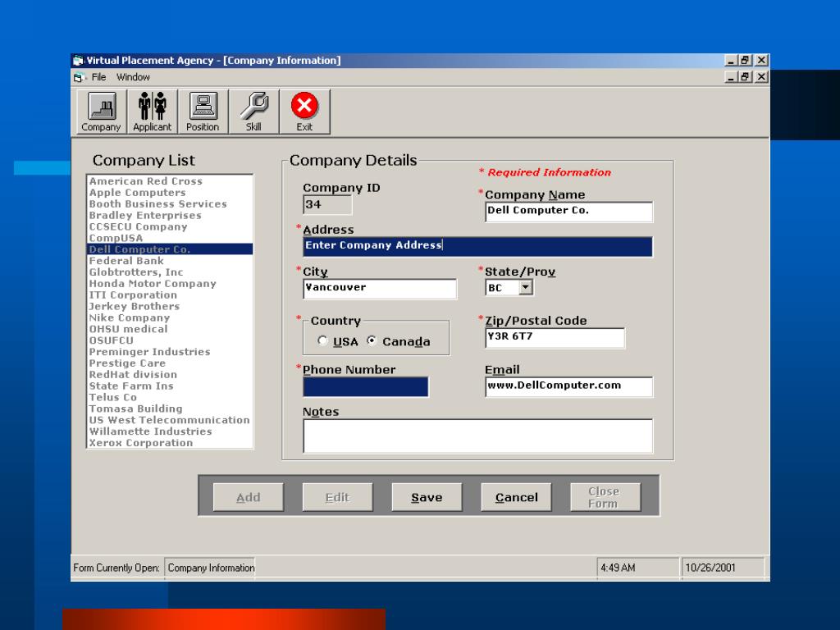Click into the Company Name field
This screenshot has width=840, height=630.
[569, 212]
